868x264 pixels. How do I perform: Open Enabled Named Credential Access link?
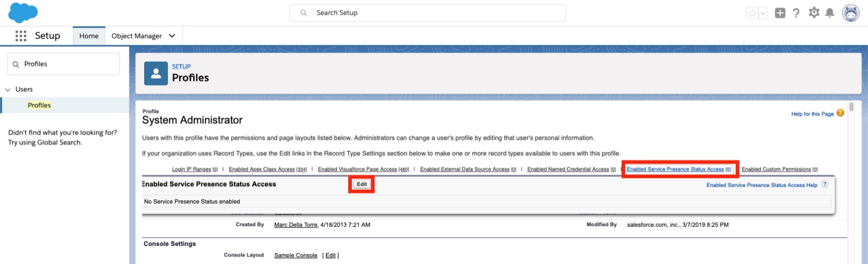pos(572,170)
